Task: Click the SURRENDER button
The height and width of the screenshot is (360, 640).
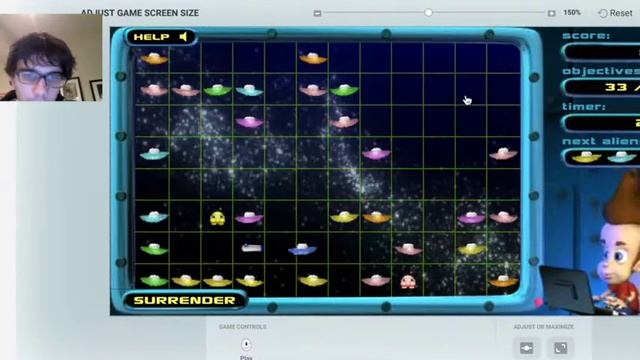Action: coord(184,300)
